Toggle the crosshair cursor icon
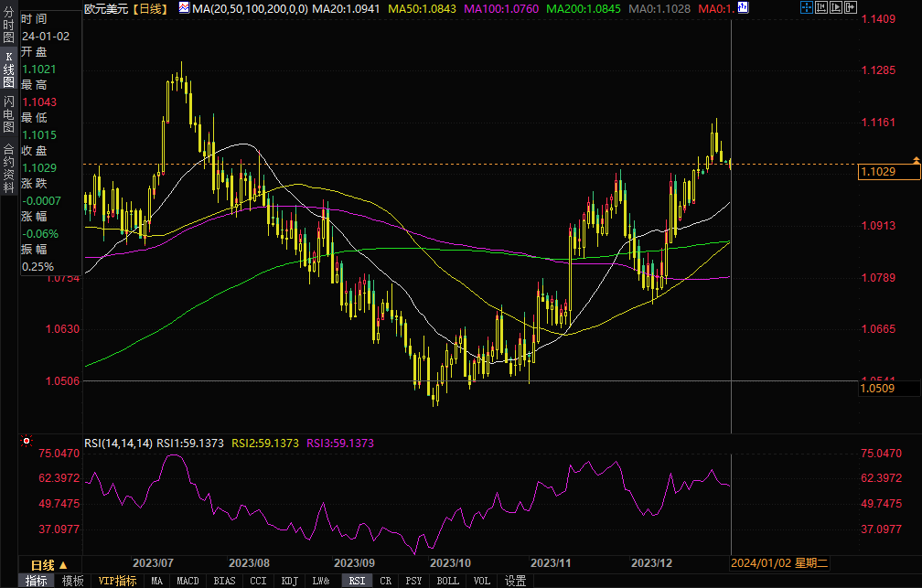The width and height of the screenshot is (922, 588). (806, 7)
